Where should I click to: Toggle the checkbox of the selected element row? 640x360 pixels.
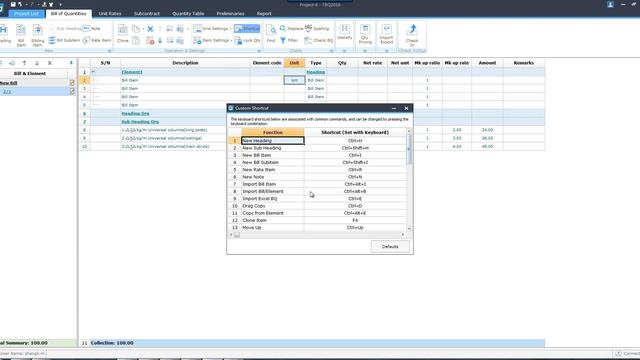[x=72, y=92]
